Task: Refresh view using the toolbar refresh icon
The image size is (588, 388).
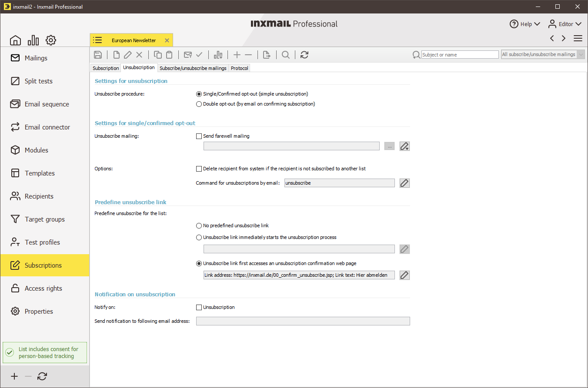Action: (304, 55)
